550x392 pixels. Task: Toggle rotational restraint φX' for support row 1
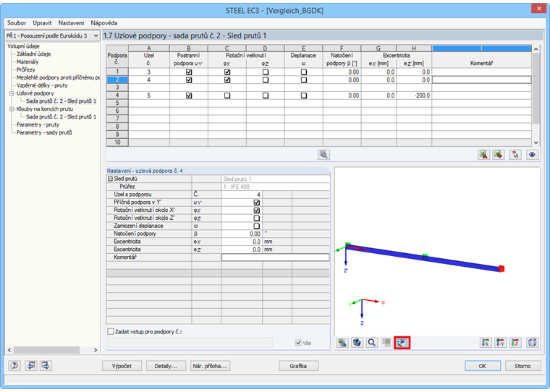pos(227,72)
